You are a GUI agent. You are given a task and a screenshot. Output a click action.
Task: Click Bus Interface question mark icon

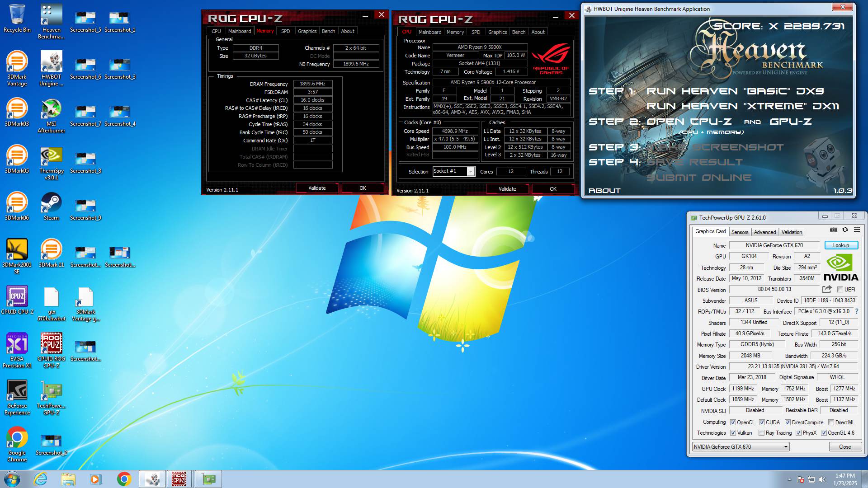coord(857,311)
